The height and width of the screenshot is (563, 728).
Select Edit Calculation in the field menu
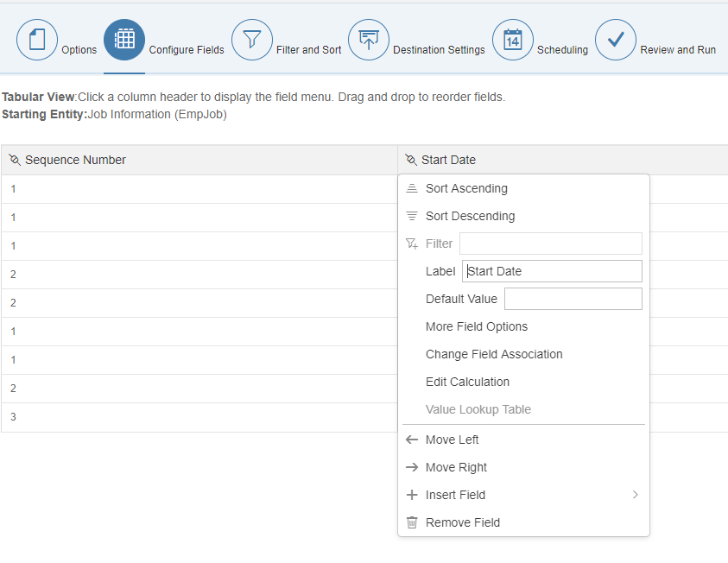pos(467,382)
